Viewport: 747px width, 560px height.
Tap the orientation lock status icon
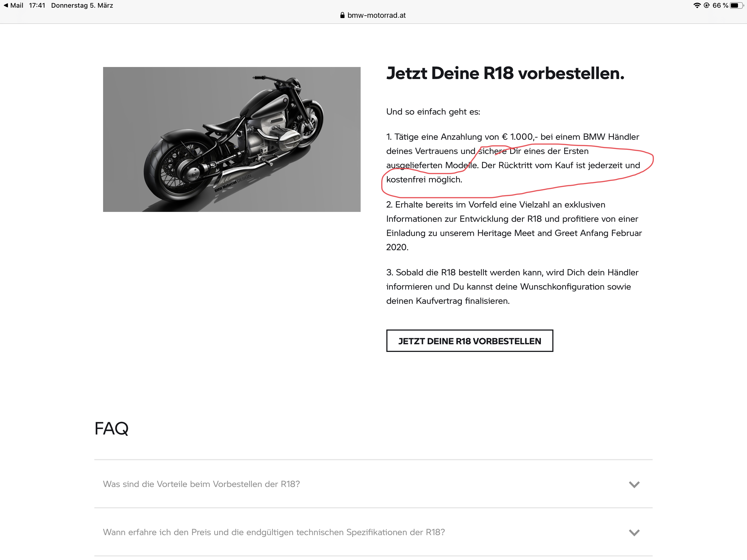[x=707, y=5]
